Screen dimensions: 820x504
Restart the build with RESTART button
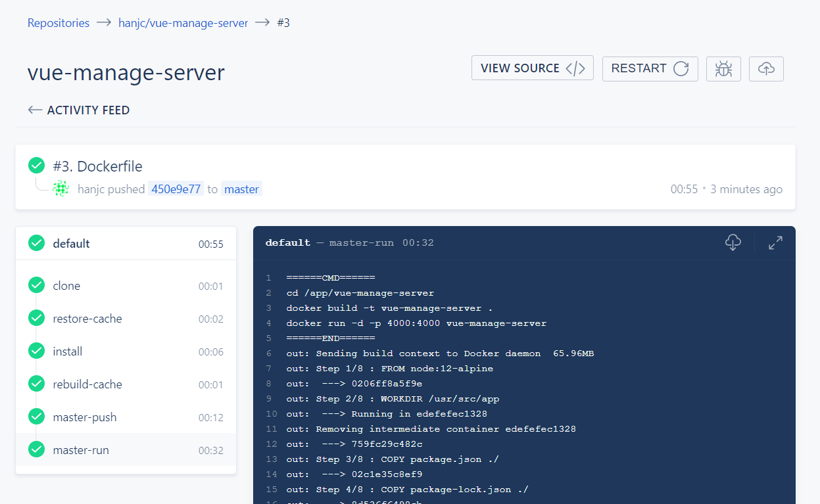[650, 68]
